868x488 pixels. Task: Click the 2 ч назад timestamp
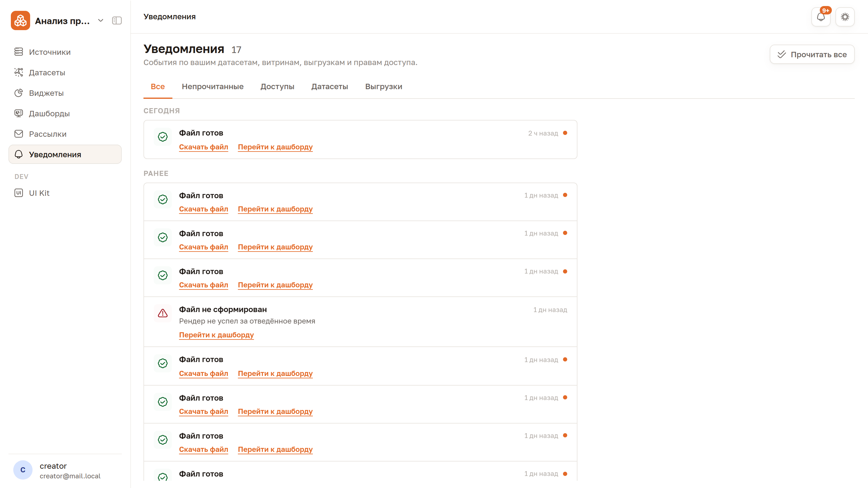[543, 133]
